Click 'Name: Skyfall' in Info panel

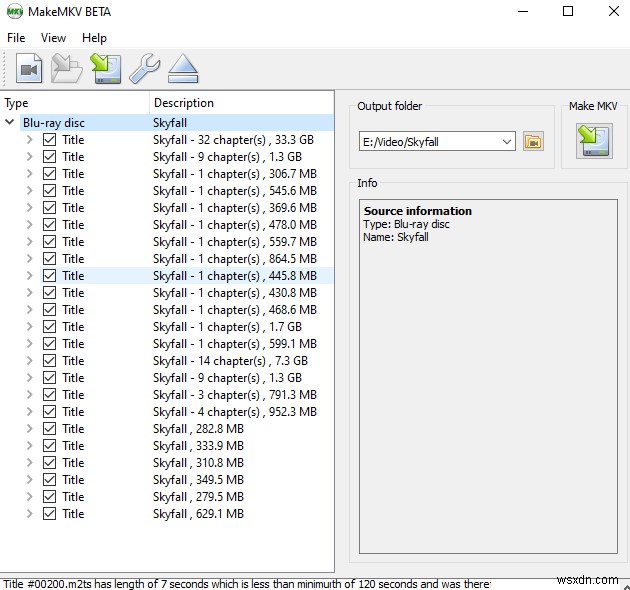tap(396, 237)
